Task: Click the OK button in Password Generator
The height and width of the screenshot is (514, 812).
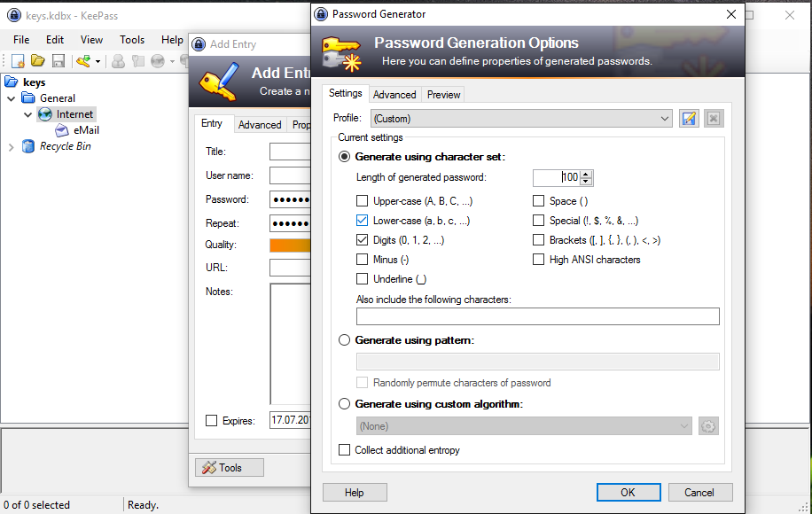Action: click(628, 493)
